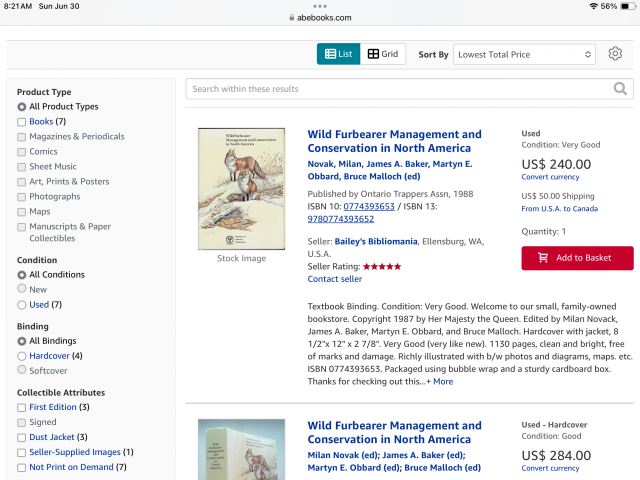Image resolution: width=640 pixels, height=480 pixels.
Task: Tick the Dust Jacket checkbox
Action: pos(22,437)
